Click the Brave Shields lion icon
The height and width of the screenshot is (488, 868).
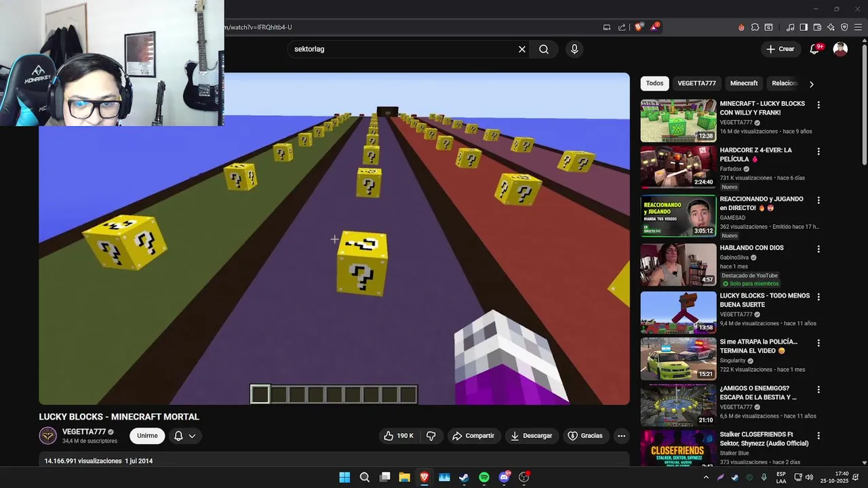coord(639,27)
